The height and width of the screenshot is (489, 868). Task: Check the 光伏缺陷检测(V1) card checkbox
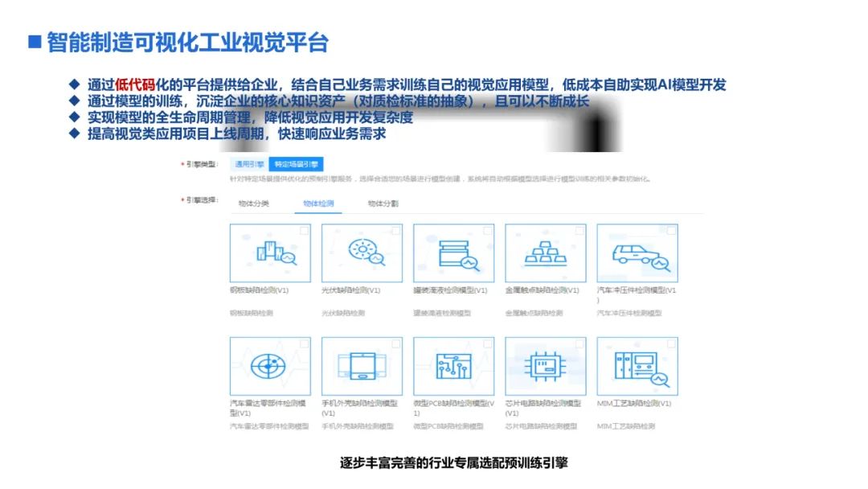(x=395, y=230)
